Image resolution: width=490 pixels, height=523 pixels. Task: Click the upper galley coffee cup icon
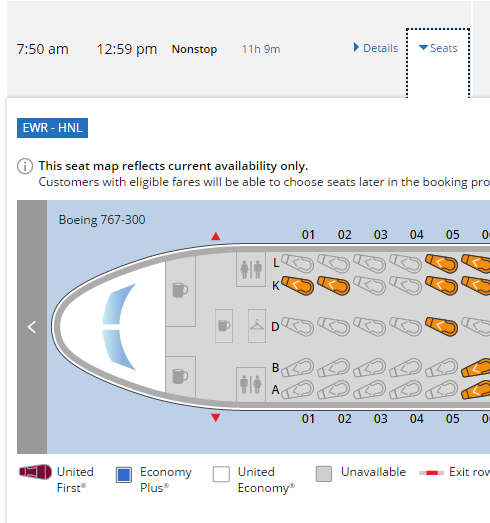pyautogui.click(x=180, y=290)
